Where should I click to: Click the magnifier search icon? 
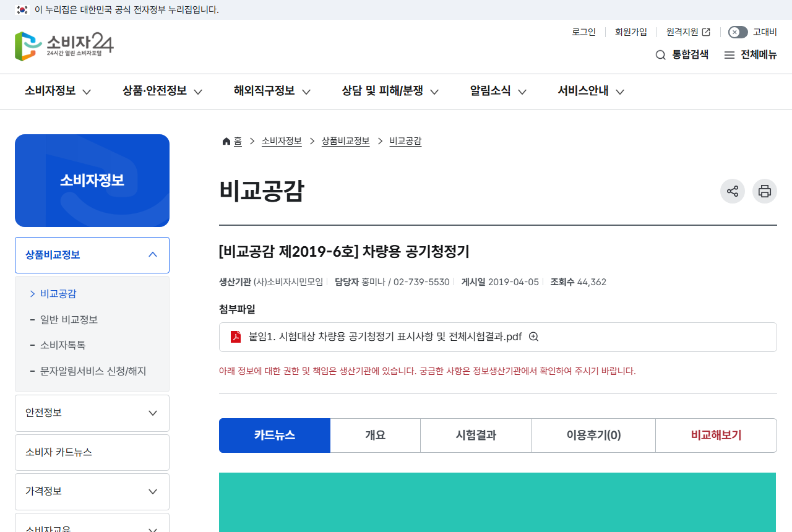pos(661,55)
